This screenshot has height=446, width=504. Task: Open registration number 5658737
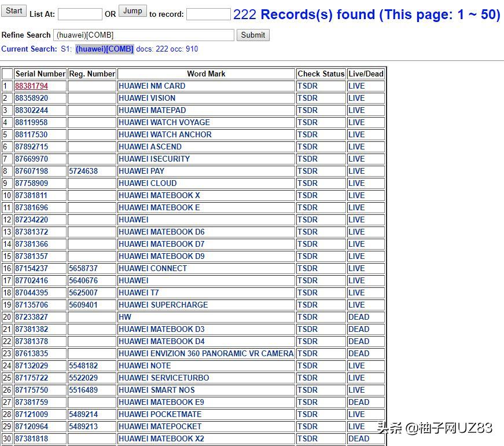click(x=83, y=268)
